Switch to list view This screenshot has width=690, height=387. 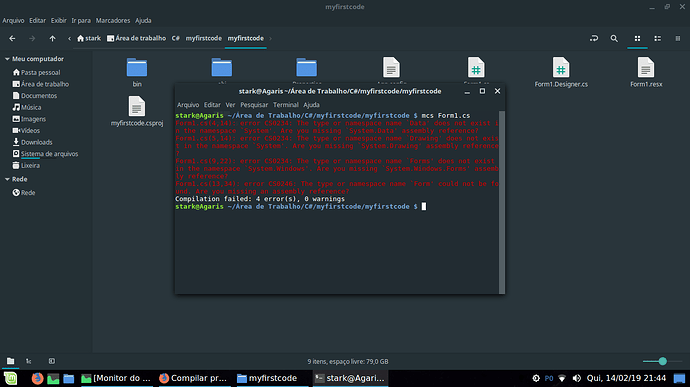coord(657,38)
